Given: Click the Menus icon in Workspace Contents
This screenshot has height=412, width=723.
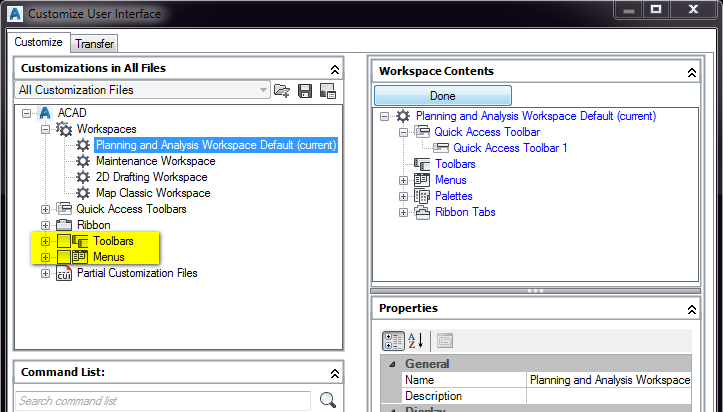Looking at the screenshot, I should (x=422, y=180).
